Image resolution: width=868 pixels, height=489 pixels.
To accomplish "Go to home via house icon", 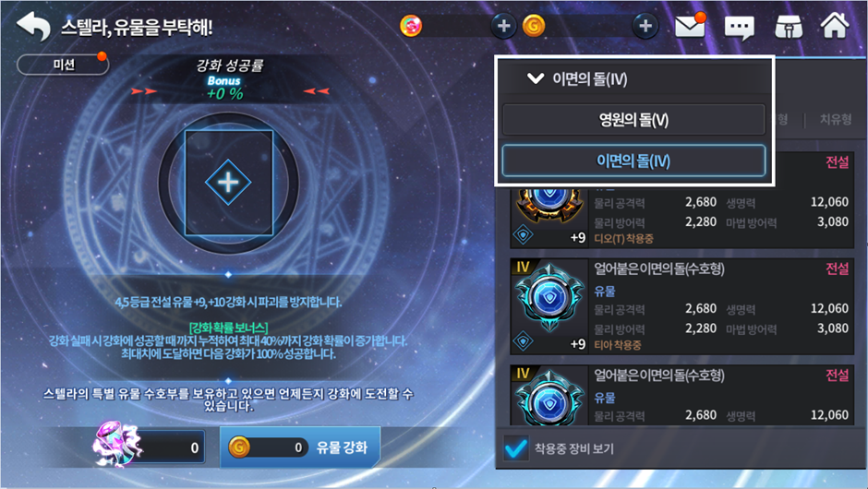I will click(x=835, y=26).
